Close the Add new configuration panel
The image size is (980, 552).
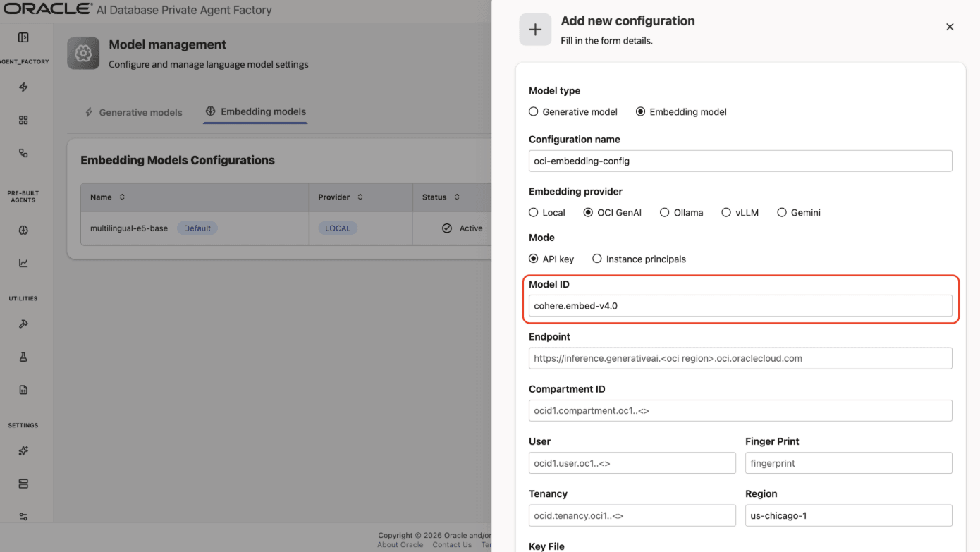950,27
